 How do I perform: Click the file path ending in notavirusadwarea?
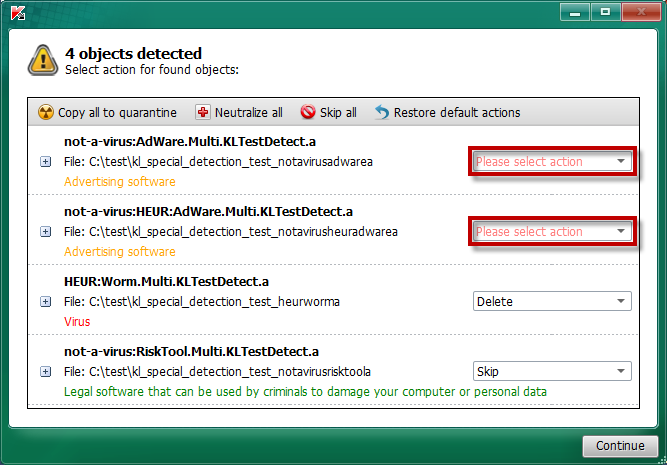(x=218, y=162)
